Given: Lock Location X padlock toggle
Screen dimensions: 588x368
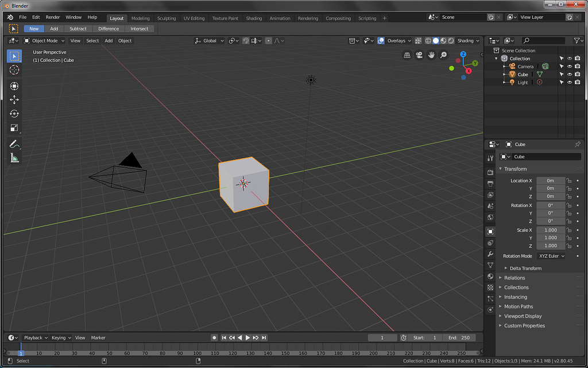Looking at the screenshot, I should pyautogui.click(x=569, y=181).
